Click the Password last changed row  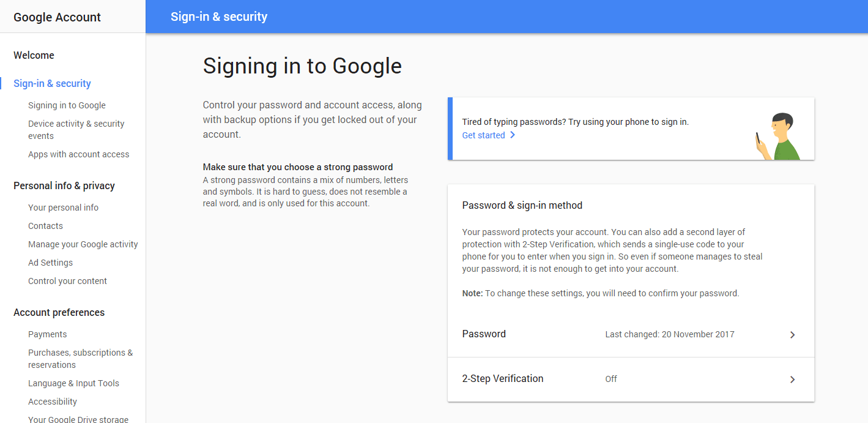click(630, 334)
